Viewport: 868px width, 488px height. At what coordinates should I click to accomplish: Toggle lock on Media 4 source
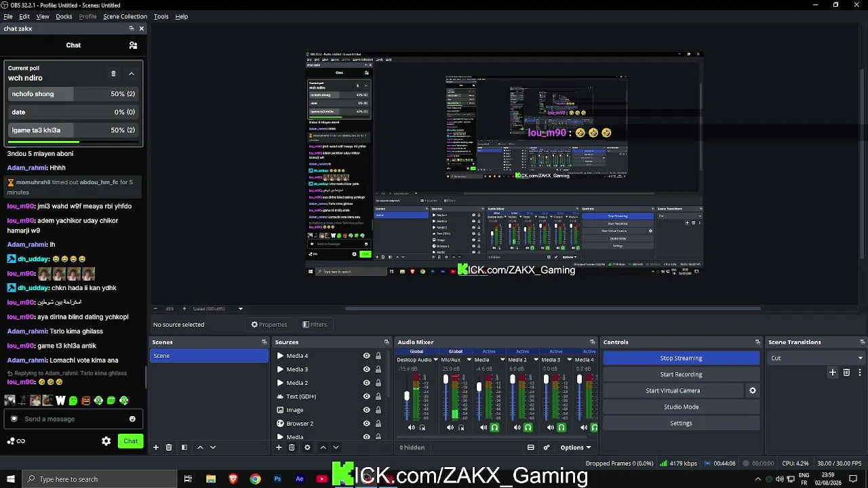click(378, 356)
